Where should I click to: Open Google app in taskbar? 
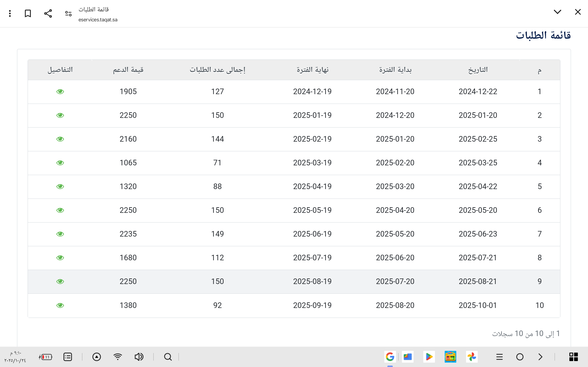[x=390, y=357]
